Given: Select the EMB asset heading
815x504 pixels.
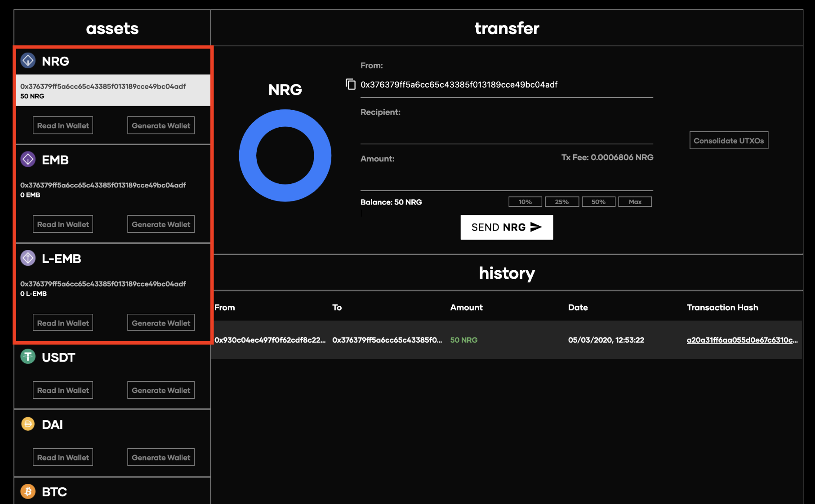Looking at the screenshot, I should (55, 160).
